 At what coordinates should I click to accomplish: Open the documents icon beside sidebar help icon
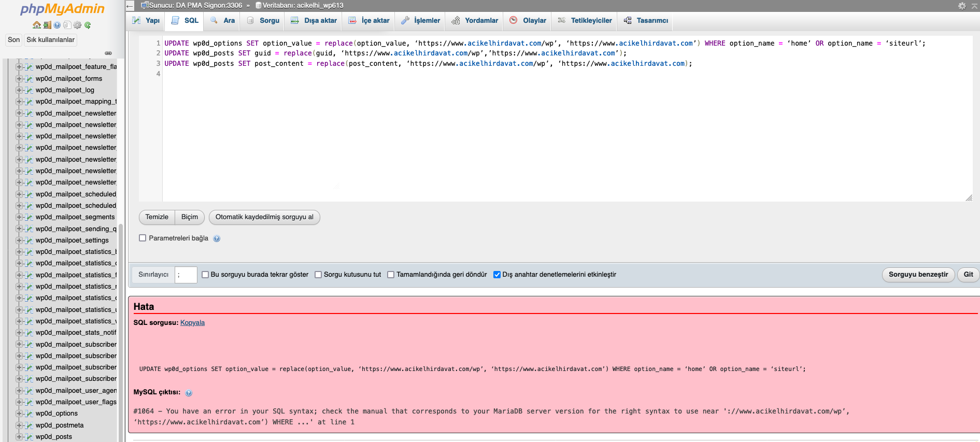(67, 25)
